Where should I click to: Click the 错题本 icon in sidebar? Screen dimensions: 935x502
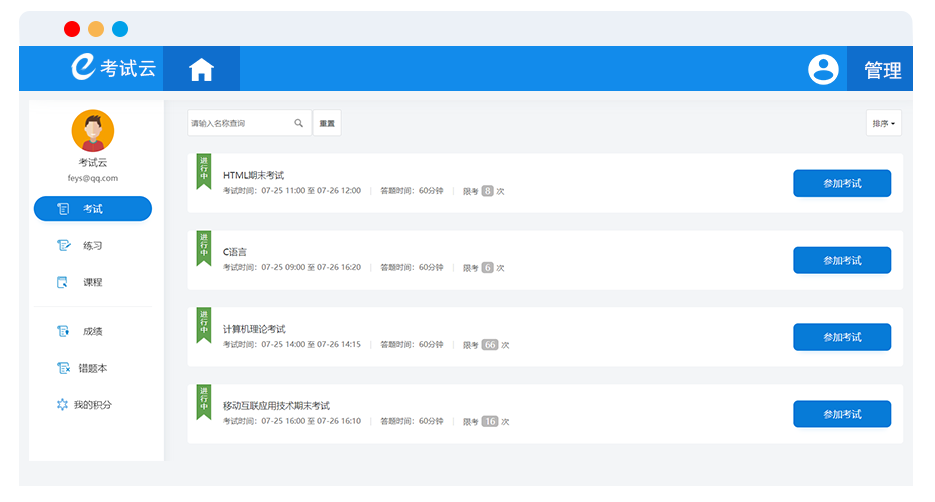point(63,368)
